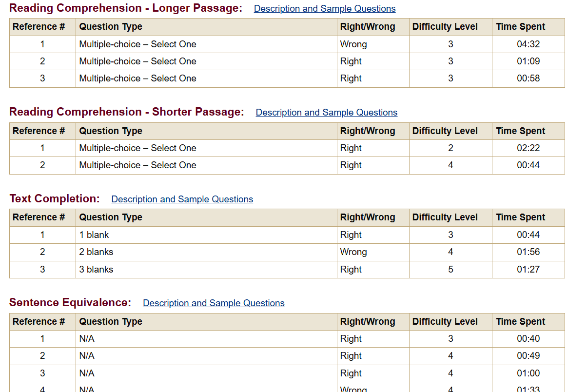The image size is (567, 392).
Task: Click "Right" in the "3 blanks" row
Action: (351, 270)
